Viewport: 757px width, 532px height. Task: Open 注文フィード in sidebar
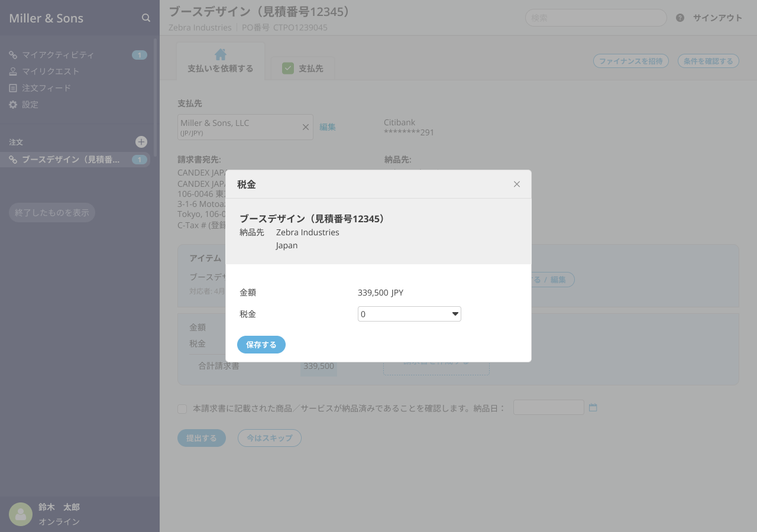pyautogui.click(x=46, y=88)
